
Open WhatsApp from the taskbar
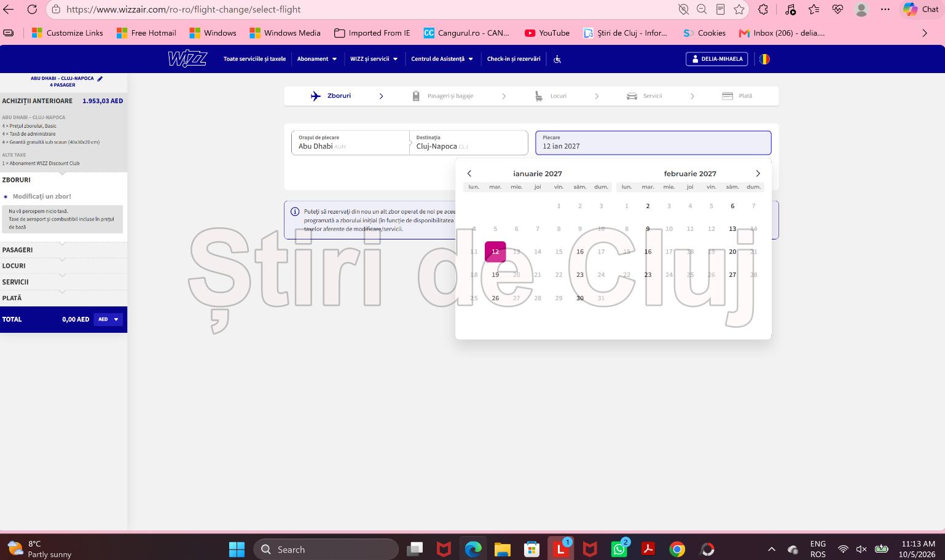(x=619, y=549)
